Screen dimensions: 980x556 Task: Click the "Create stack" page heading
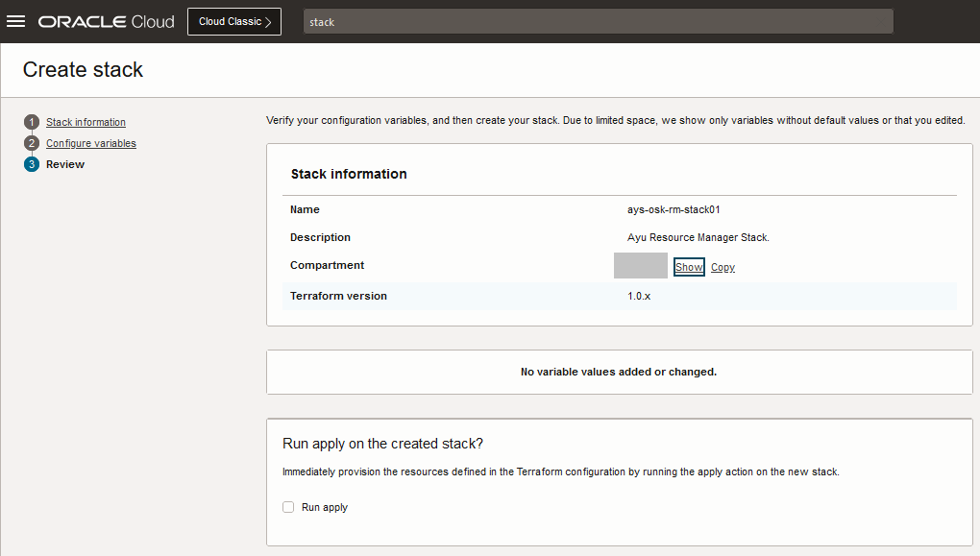[83, 69]
